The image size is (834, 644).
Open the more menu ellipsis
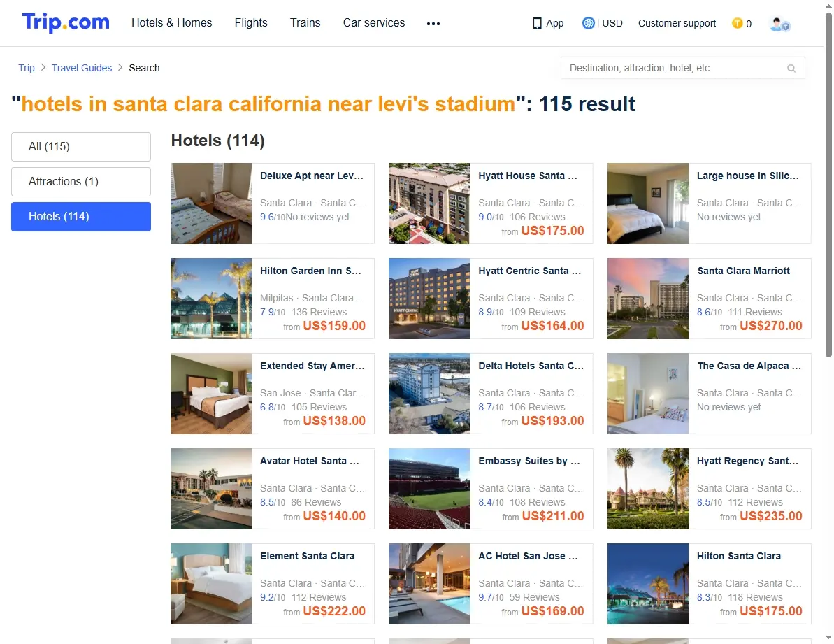pos(433,23)
